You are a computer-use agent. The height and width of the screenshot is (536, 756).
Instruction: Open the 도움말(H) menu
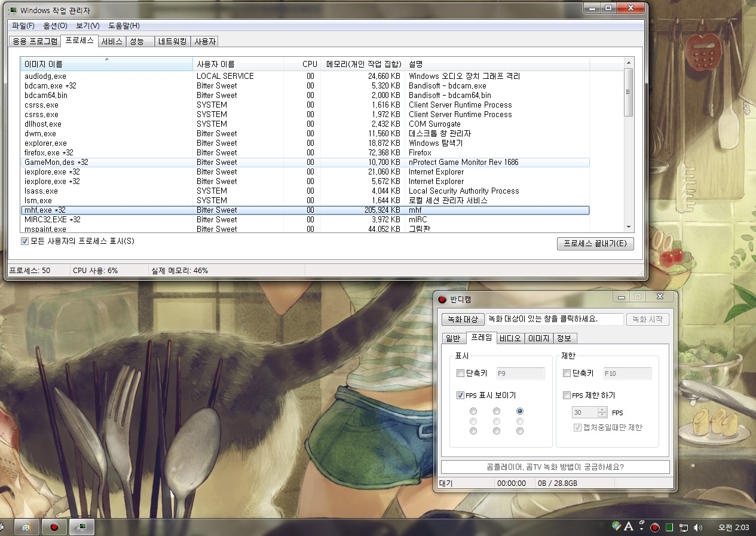pyautogui.click(x=124, y=26)
